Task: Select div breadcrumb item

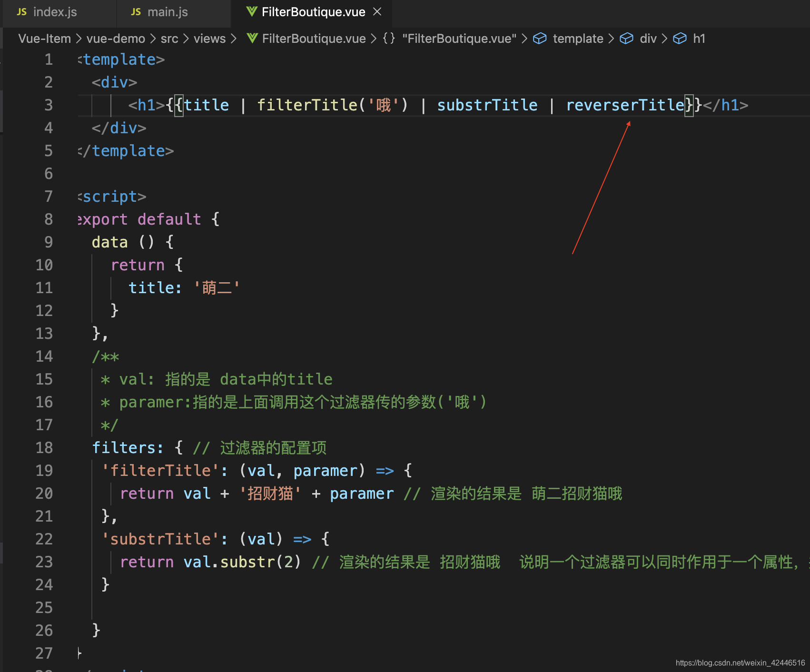Action: pyautogui.click(x=648, y=39)
